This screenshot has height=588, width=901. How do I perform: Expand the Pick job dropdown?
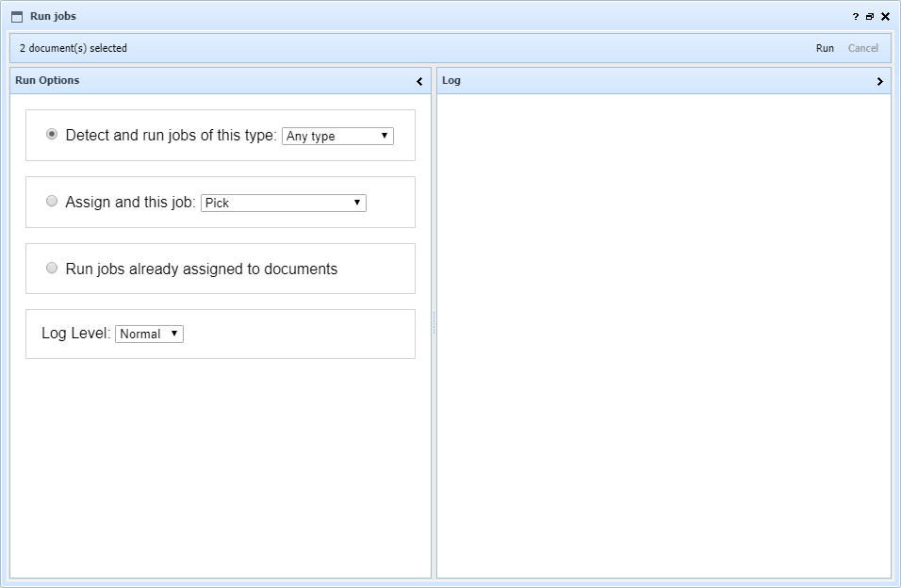(283, 203)
